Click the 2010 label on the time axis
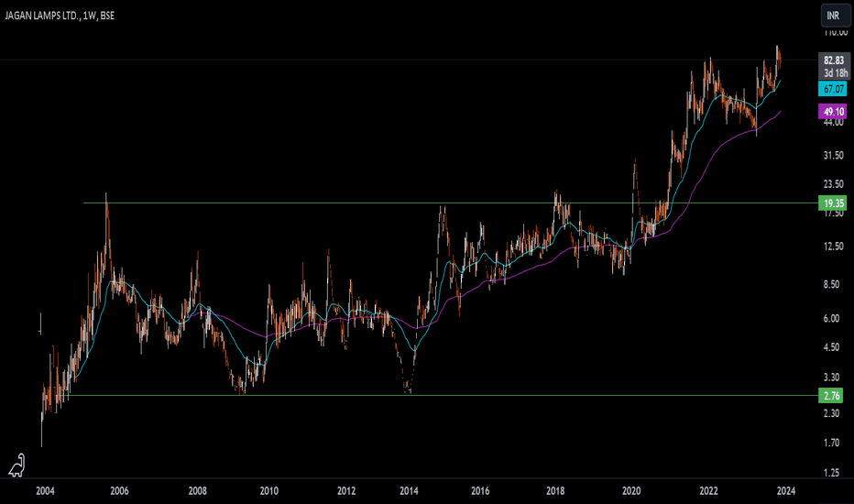This screenshot has height=504, width=854. [268, 491]
